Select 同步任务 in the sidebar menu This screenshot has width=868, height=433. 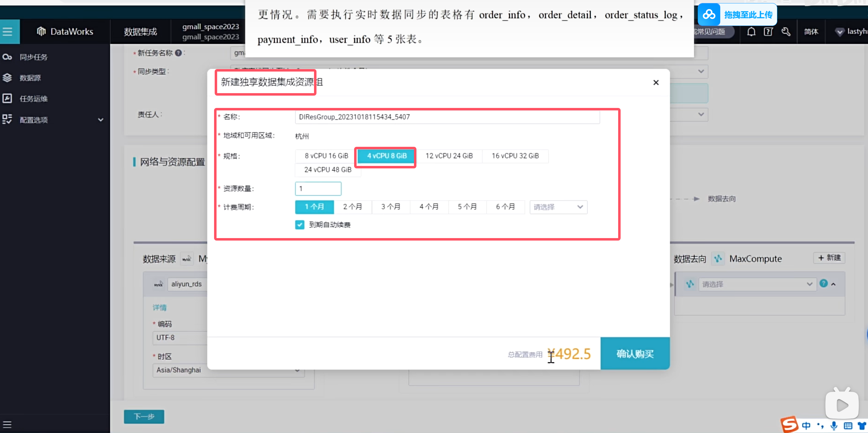click(33, 57)
